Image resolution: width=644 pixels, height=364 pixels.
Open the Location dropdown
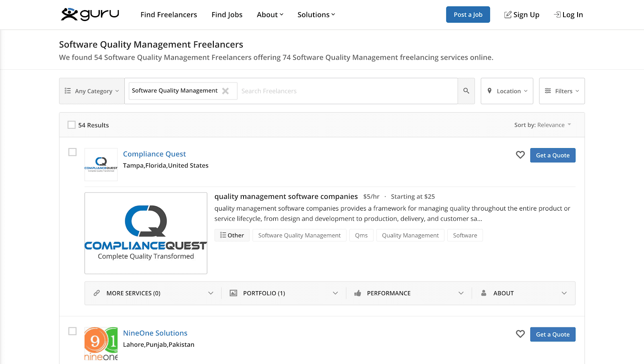point(507,91)
